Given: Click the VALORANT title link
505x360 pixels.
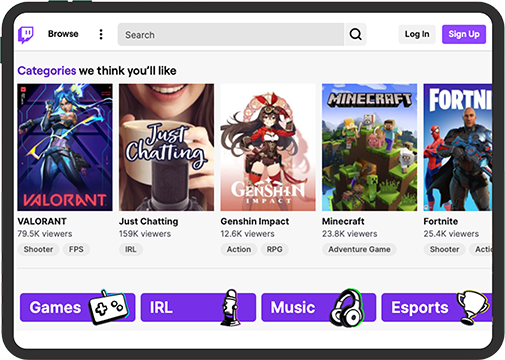Looking at the screenshot, I should click(x=42, y=221).
